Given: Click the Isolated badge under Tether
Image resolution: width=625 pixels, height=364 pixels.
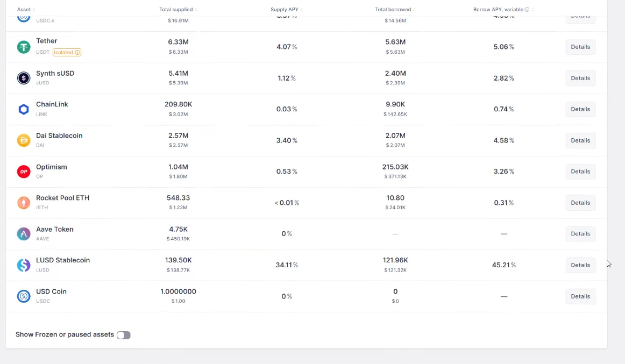Looking at the screenshot, I should [65, 53].
